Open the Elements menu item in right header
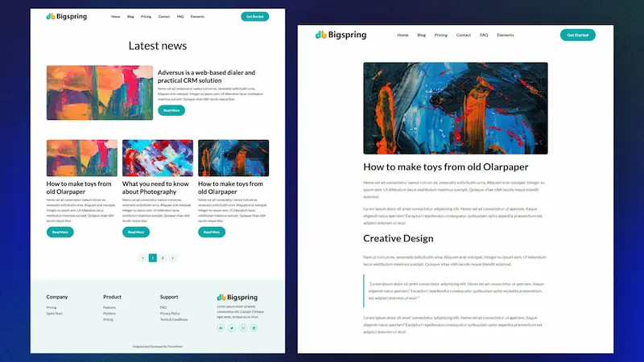This screenshot has width=644, height=362. [x=506, y=35]
